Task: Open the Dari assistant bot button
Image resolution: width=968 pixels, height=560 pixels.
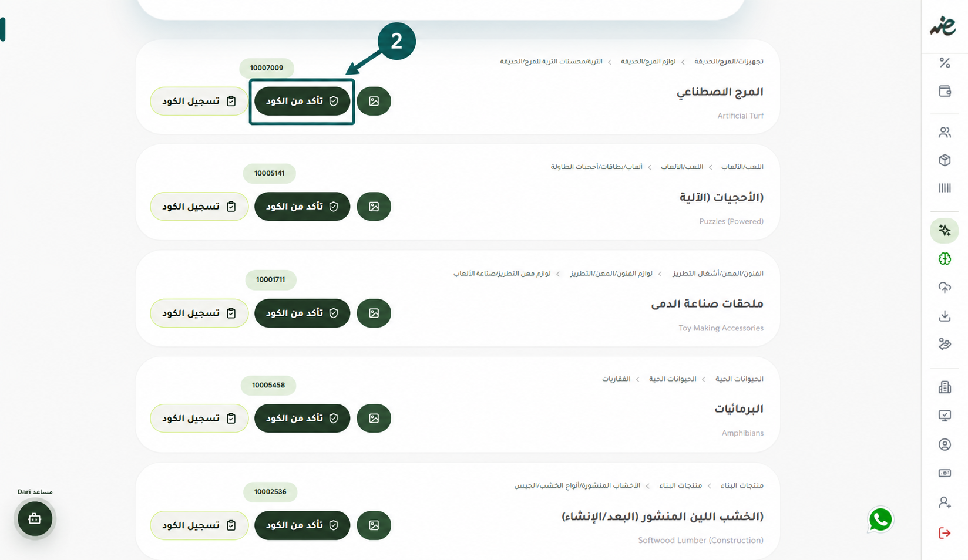Action: click(35, 519)
